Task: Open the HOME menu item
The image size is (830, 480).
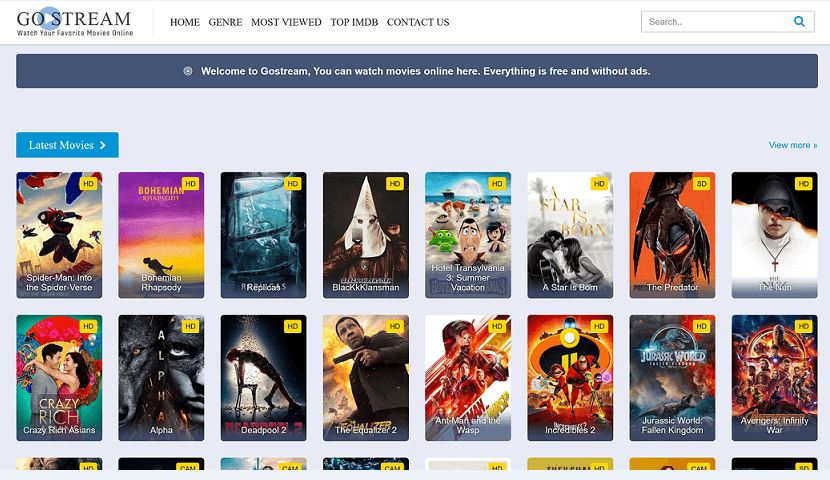Action: coord(185,22)
